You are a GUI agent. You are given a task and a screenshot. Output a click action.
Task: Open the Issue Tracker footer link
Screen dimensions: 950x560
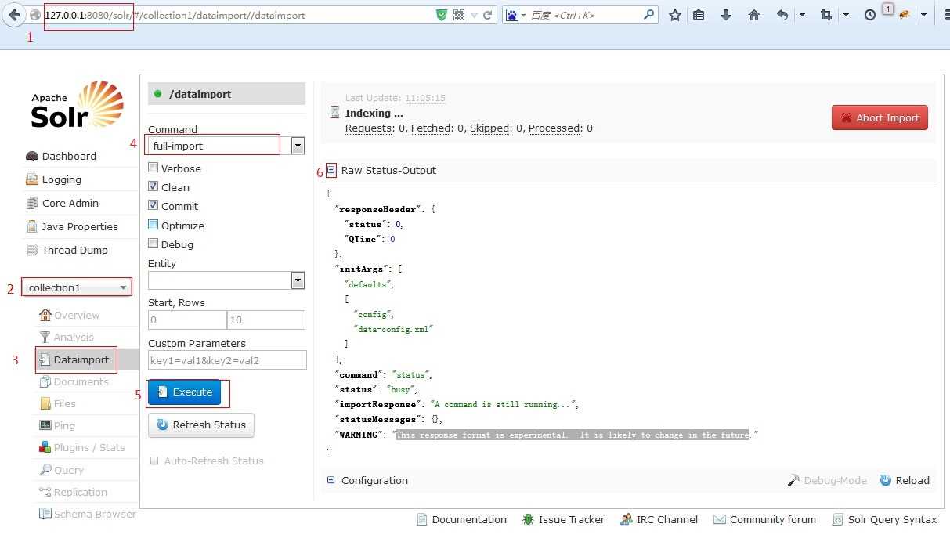click(x=564, y=519)
